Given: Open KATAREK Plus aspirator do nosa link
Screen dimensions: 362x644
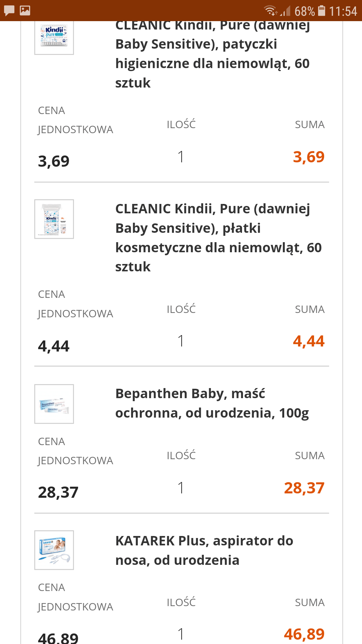Looking at the screenshot, I should (204, 550).
